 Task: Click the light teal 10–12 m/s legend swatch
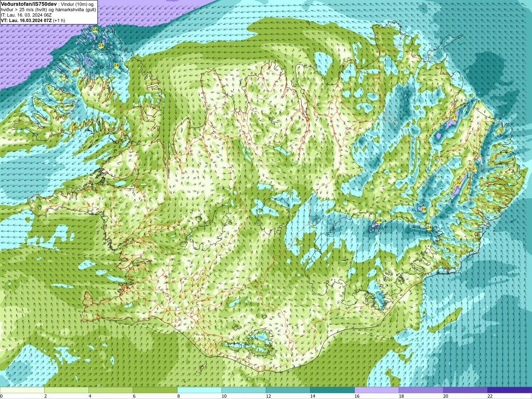point(244,390)
